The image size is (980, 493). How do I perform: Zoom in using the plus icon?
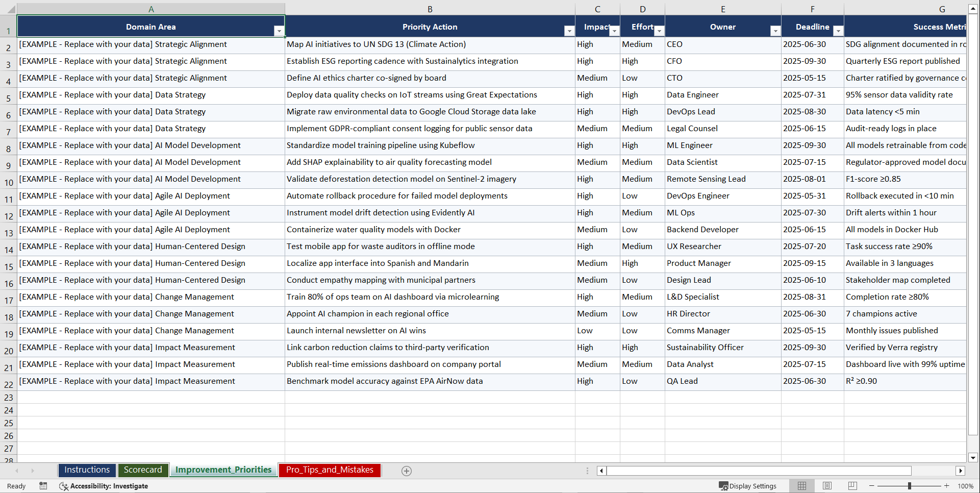tap(947, 486)
